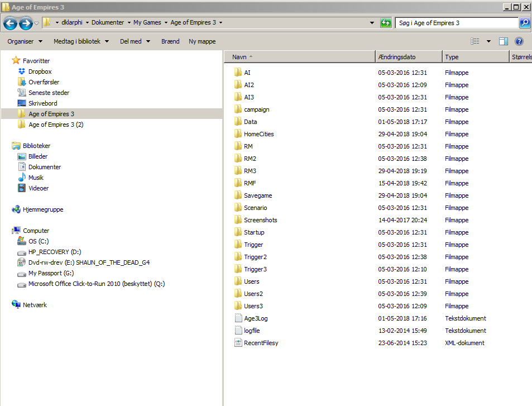The image size is (532, 406).
Task: Select the Trigger2 folder
Action: 255,257
